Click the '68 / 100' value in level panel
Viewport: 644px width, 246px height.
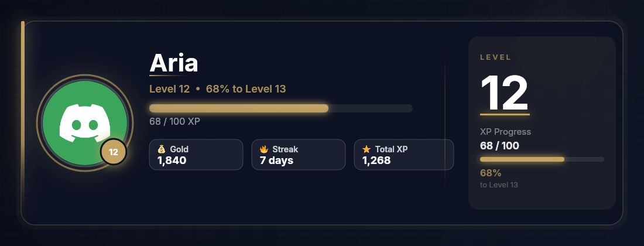499,146
